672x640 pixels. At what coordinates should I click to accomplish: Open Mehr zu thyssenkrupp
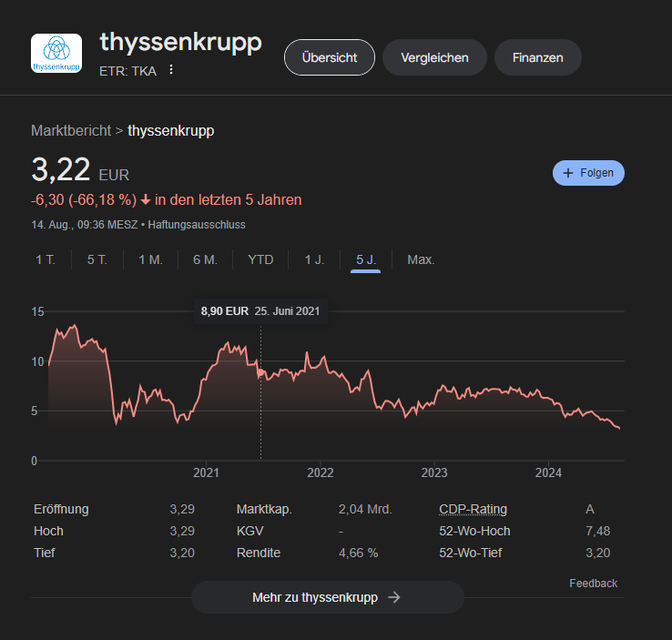coord(328,597)
